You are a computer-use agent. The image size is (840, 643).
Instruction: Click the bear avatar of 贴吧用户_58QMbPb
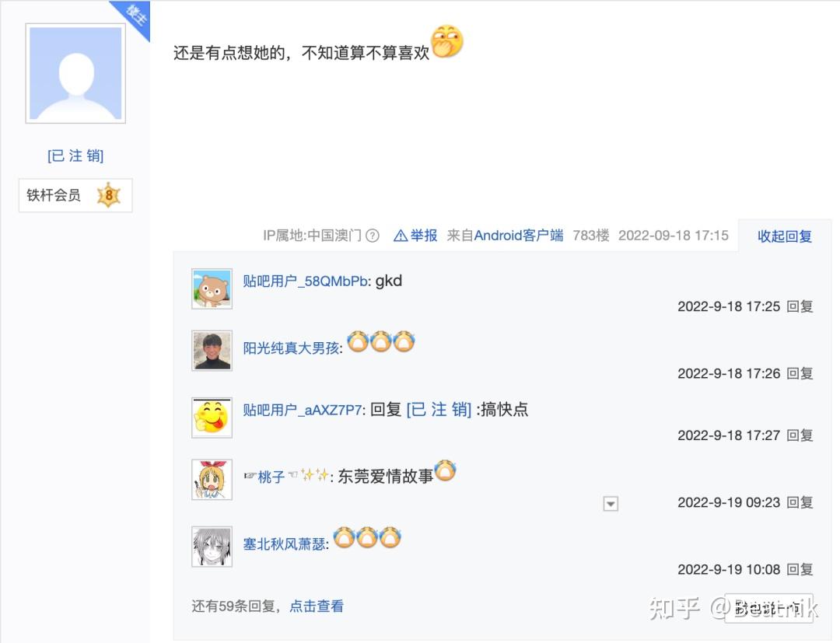coord(212,289)
